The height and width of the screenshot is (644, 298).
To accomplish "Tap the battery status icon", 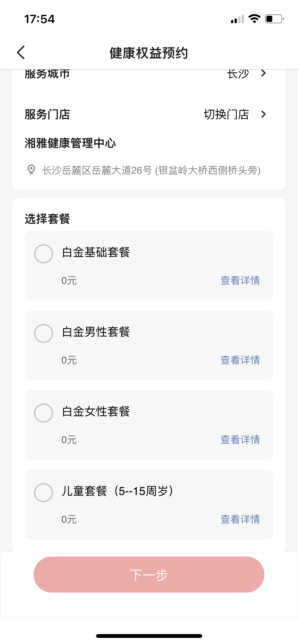I will coord(274,19).
